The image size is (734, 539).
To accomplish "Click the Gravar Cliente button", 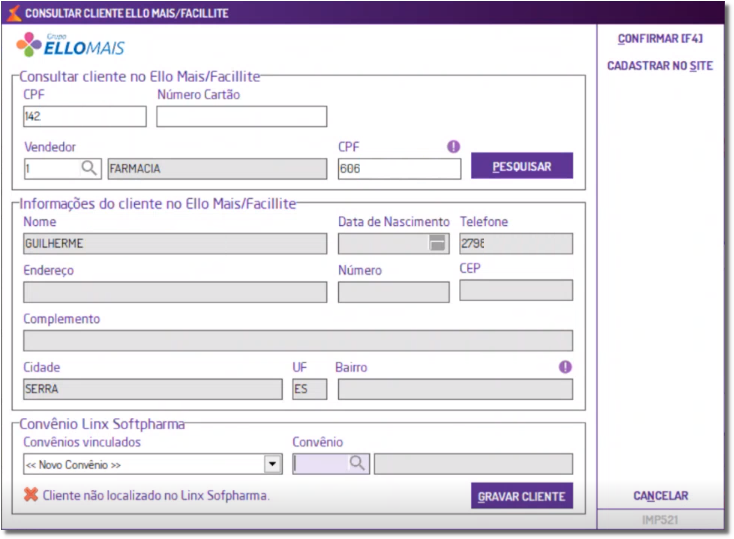I will [x=521, y=496].
